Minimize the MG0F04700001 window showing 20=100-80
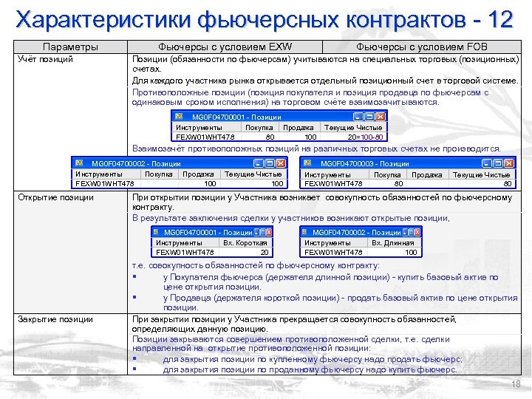Image resolution: width=532 pixels, height=399 pixels. 358,117
